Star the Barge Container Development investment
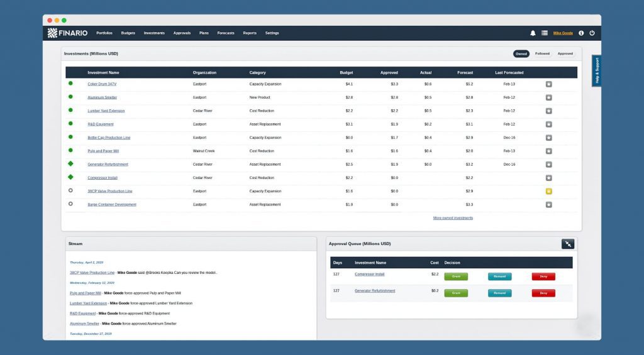Image resolution: width=644 pixels, height=355 pixels. [x=548, y=205]
